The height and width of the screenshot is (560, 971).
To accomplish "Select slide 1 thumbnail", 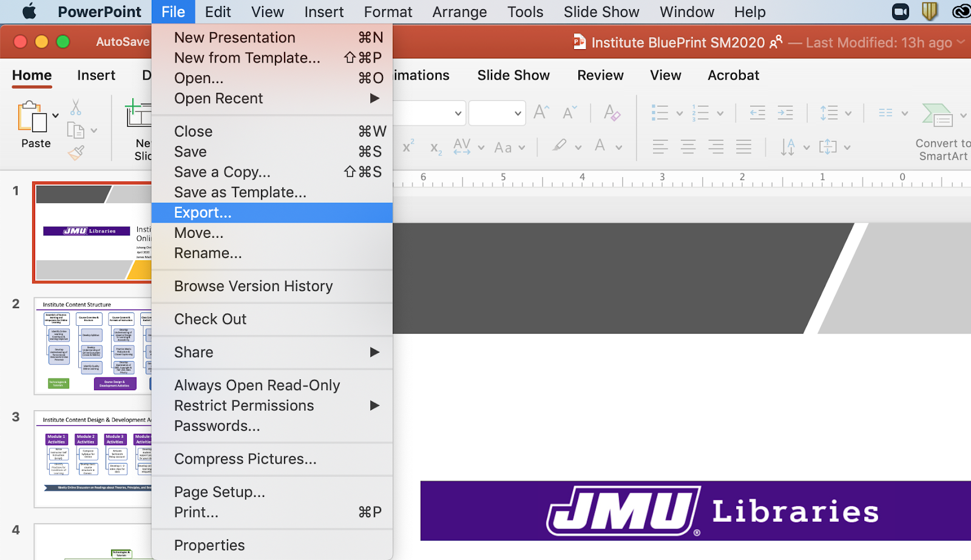I will pos(92,232).
